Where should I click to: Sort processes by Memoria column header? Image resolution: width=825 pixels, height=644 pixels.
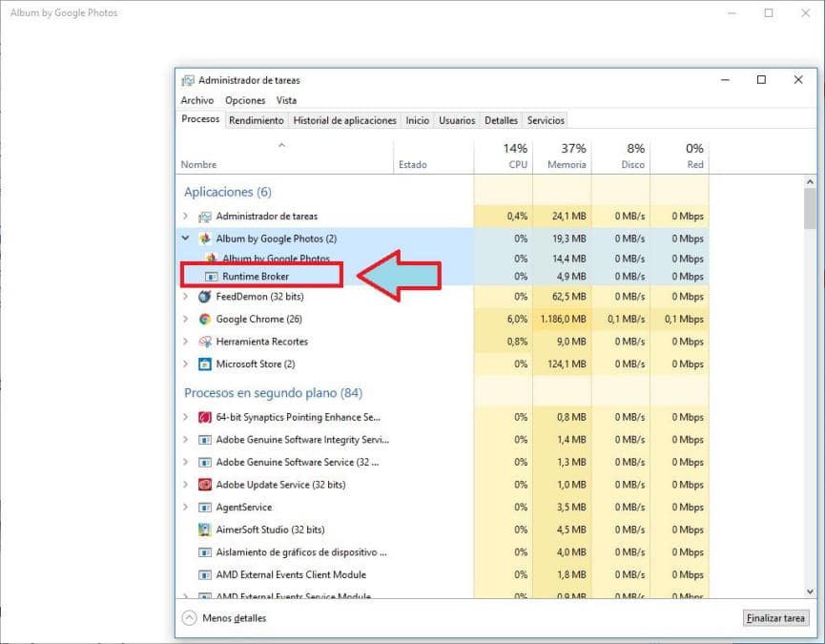(567, 164)
